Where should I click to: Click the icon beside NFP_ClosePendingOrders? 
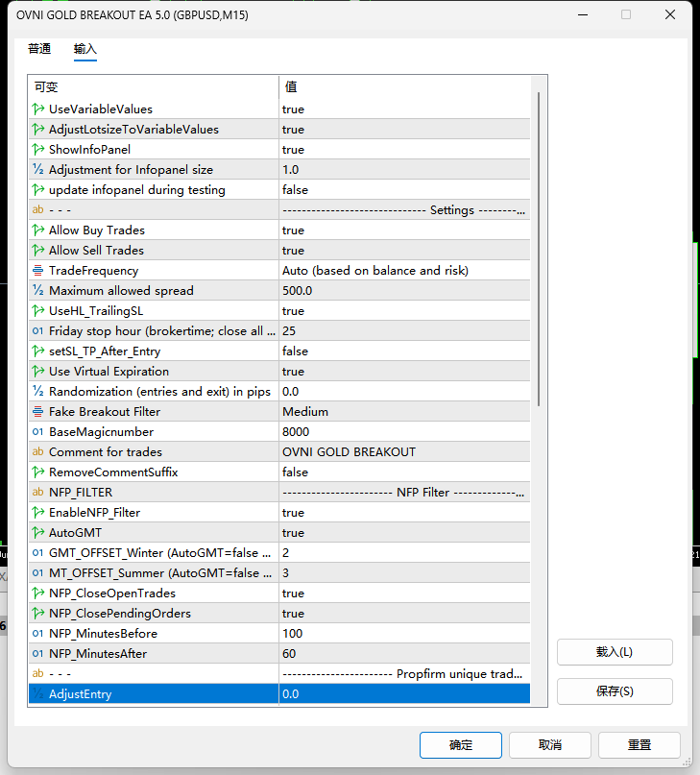point(38,613)
